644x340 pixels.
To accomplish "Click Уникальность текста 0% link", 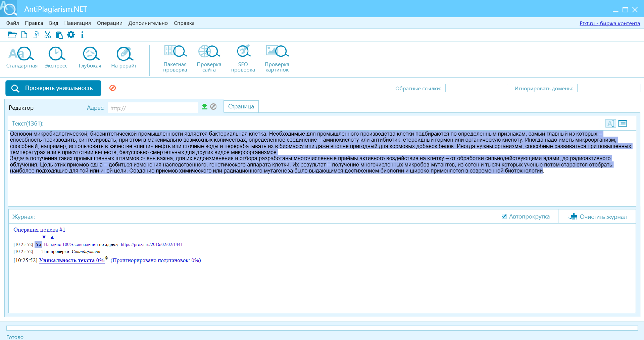I will click(x=72, y=260).
